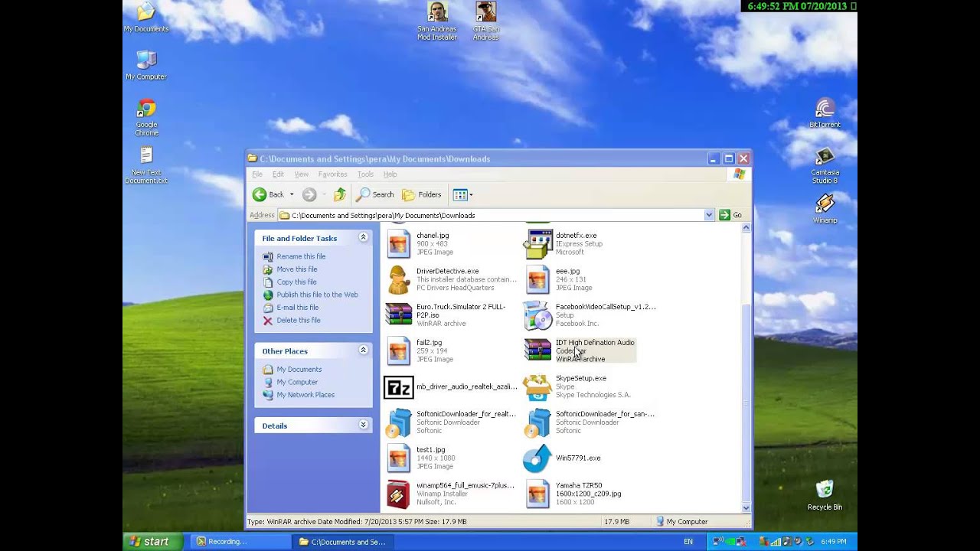Collapse the Other Places panel
The height and width of the screenshot is (551, 980).
click(364, 350)
